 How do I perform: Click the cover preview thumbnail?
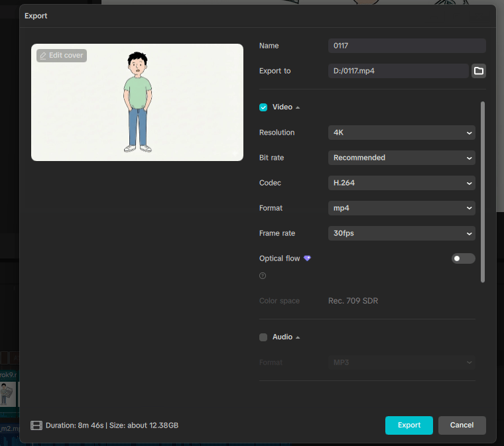coord(137,103)
